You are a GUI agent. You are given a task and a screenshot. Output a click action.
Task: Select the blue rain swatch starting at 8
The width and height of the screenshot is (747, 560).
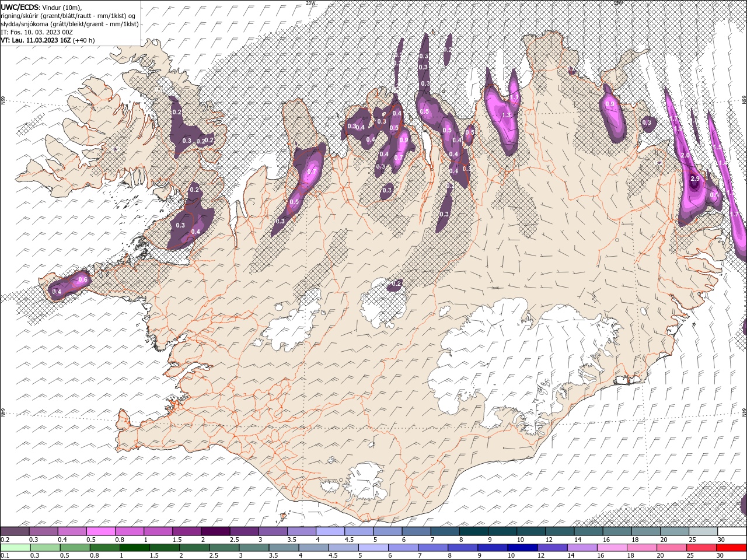tap(462, 548)
